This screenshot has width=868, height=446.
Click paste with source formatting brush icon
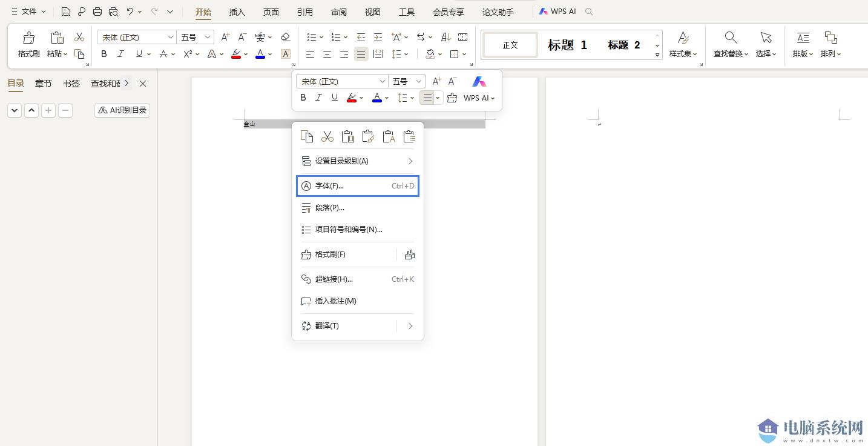tap(368, 136)
